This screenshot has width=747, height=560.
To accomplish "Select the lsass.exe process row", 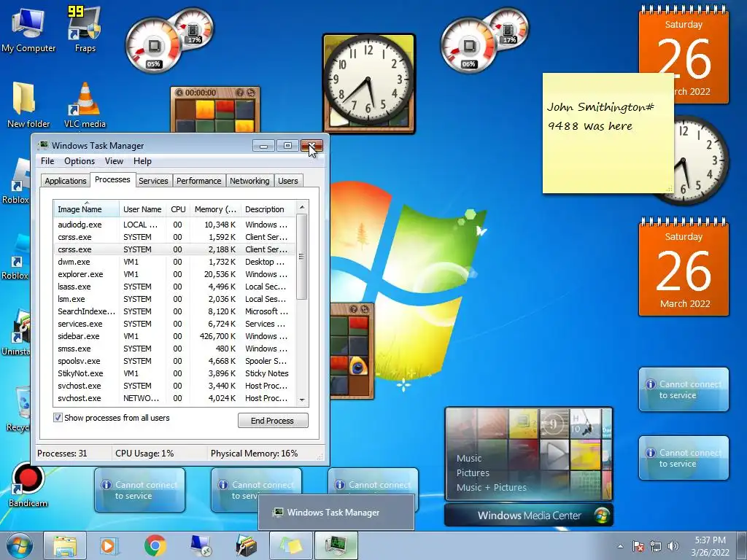I will [174, 286].
